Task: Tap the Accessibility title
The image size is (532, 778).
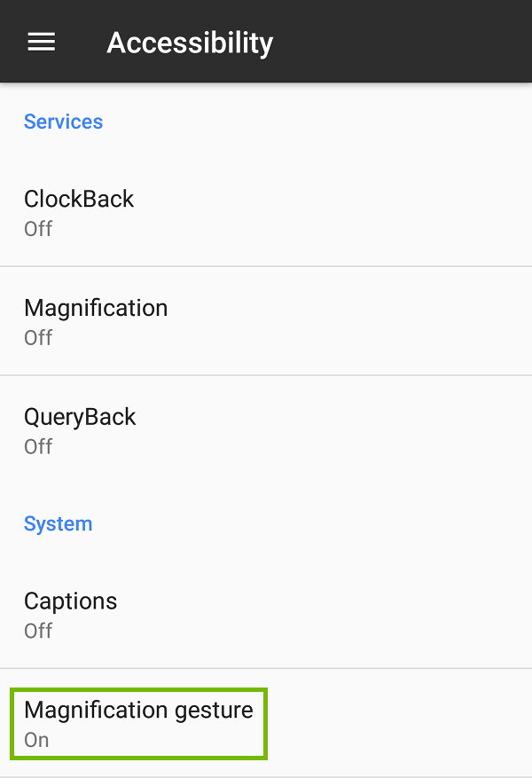Action: (190, 43)
